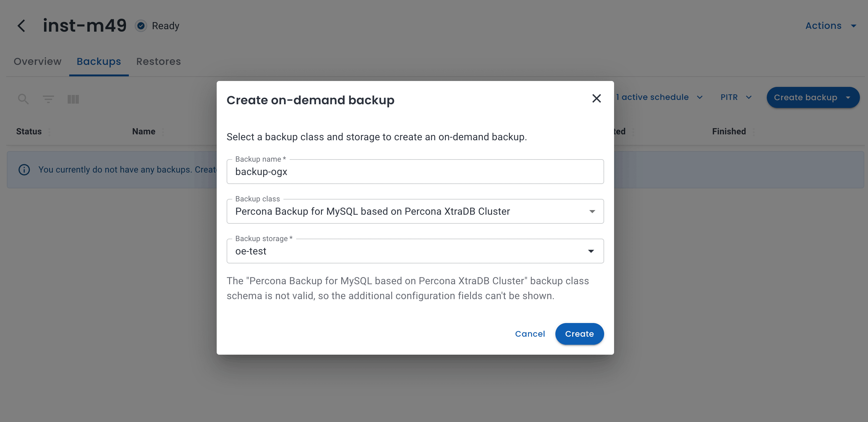Open the Create backup dropdown button
This screenshot has height=422, width=868.
813,97
